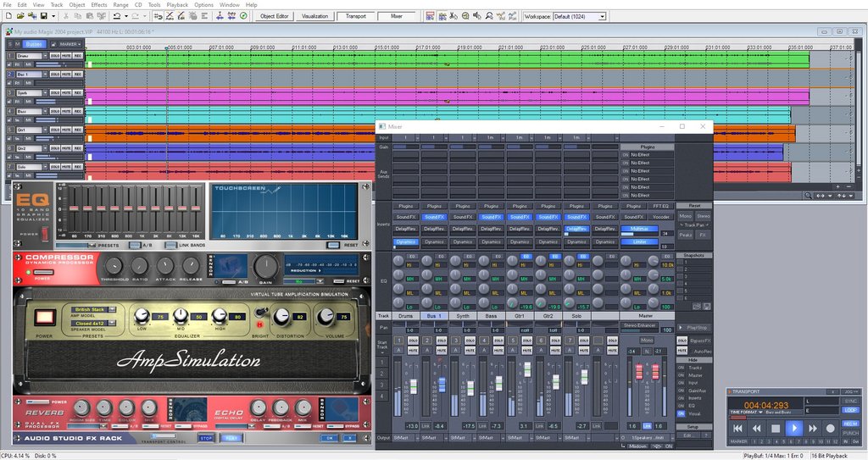Click the save snapshot disk icon in Mixer

tap(707, 306)
